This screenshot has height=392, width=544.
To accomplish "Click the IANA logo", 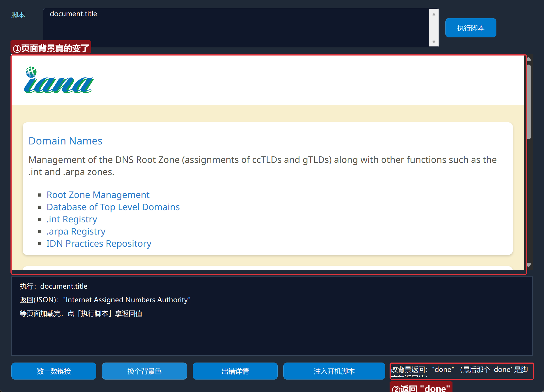I will pos(59,80).
